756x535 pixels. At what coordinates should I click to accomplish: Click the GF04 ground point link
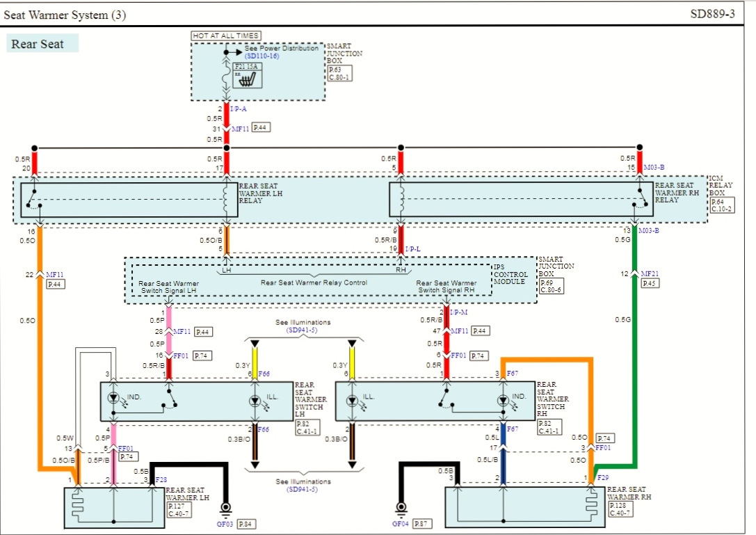(x=400, y=523)
